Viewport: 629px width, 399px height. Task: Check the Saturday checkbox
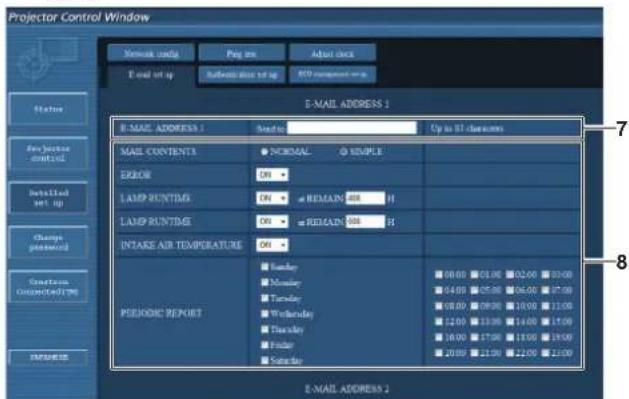(265, 360)
